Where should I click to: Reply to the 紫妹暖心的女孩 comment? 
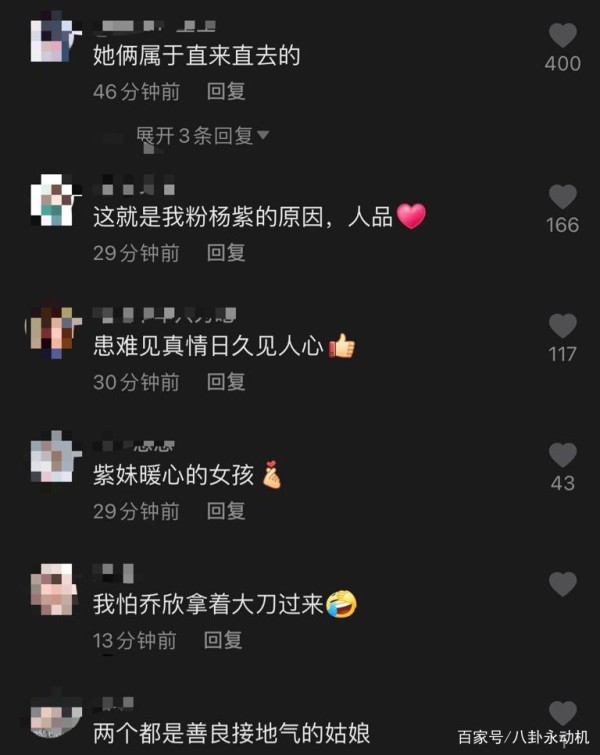[226, 511]
